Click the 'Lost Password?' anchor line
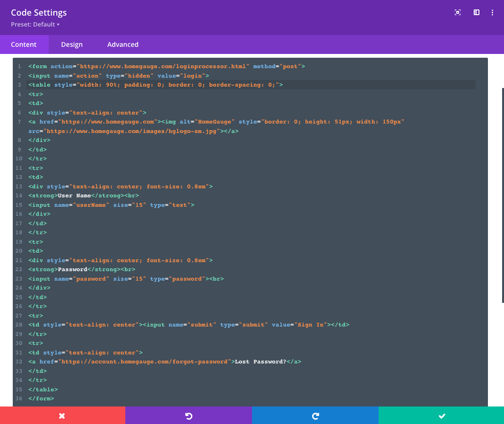 [x=165, y=362]
